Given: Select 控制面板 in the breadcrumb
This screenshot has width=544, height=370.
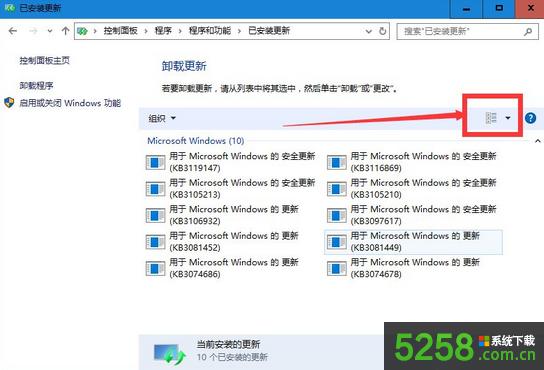Looking at the screenshot, I should tap(120, 31).
